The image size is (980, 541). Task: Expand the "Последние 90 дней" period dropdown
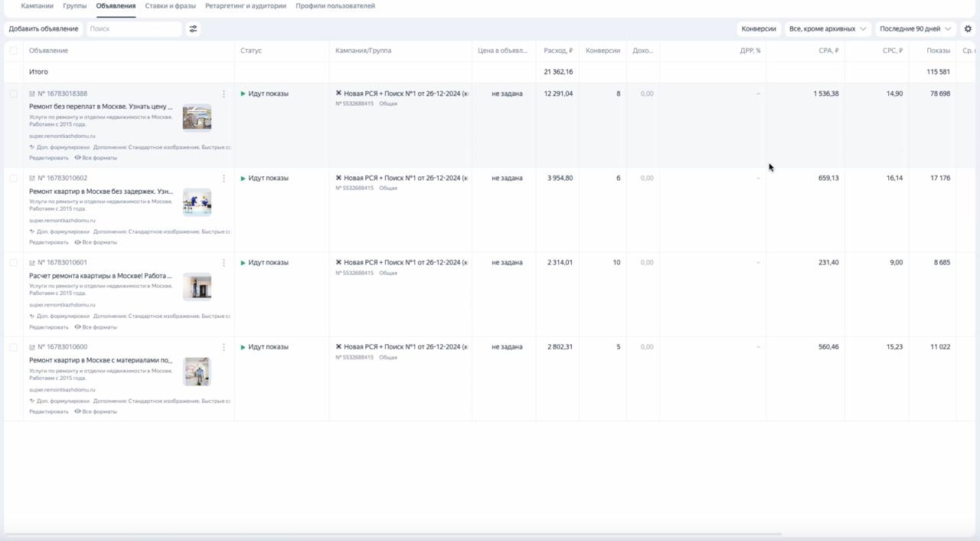pyautogui.click(x=916, y=29)
